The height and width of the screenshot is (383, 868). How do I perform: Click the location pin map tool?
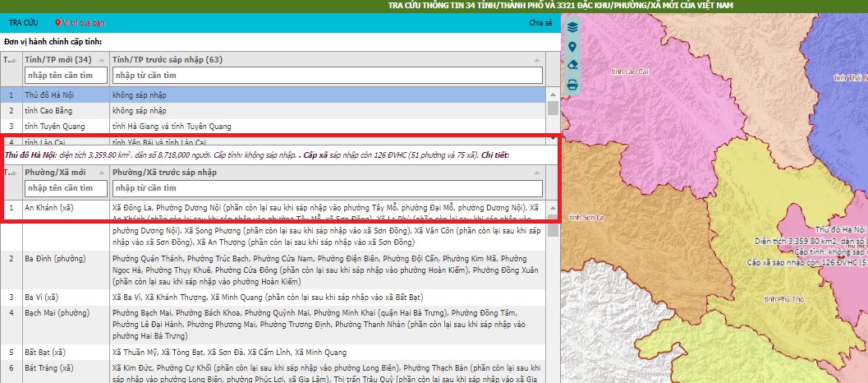pos(572,47)
